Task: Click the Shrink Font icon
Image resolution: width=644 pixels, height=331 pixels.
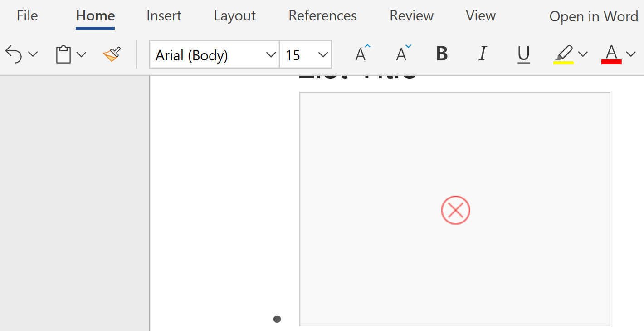Action: coord(404,54)
